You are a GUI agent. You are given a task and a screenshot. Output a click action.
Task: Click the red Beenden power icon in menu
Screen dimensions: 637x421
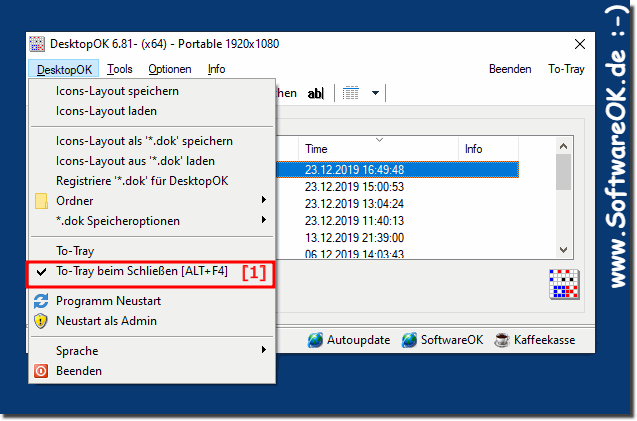[x=41, y=371]
